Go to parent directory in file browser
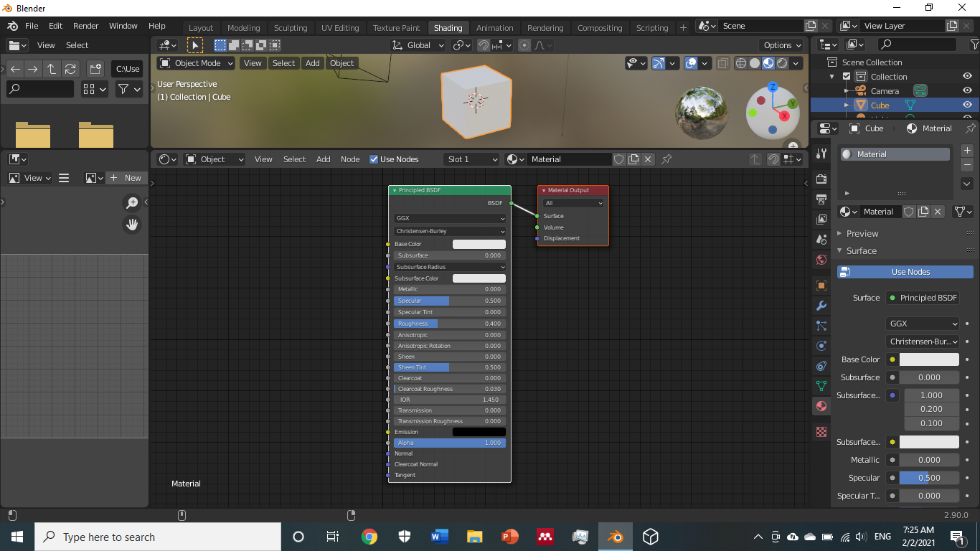980x551 pixels. click(x=52, y=69)
